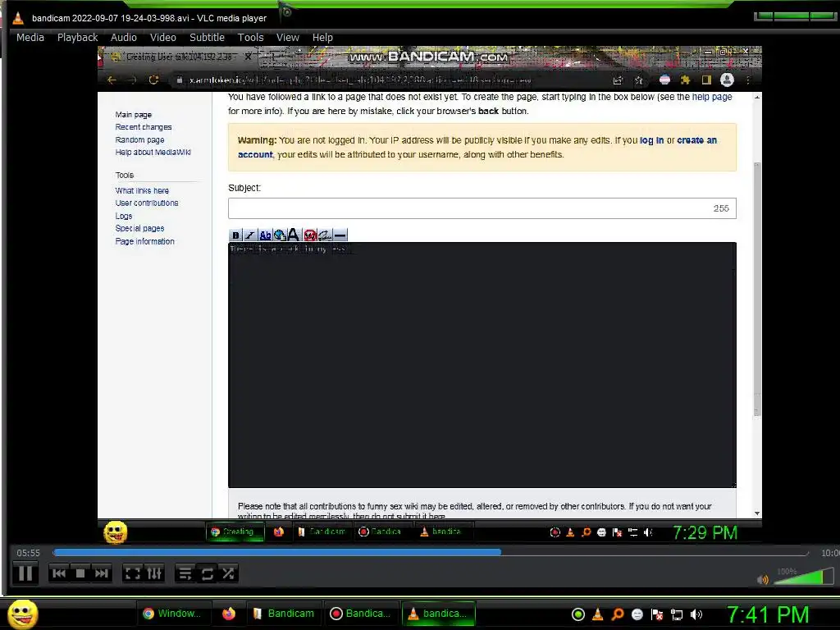Skip to the next media track
Viewport: 840px width, 630px height.
101,573
